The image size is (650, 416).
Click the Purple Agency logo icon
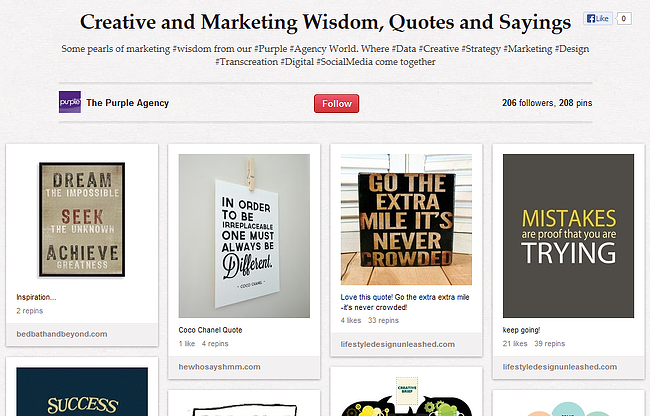[x=69, y=103]
